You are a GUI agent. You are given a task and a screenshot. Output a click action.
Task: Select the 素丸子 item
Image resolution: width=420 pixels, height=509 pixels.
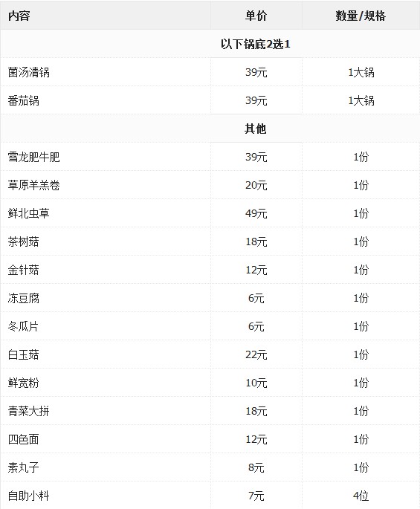pyautogui.click(x=24, y=467)
